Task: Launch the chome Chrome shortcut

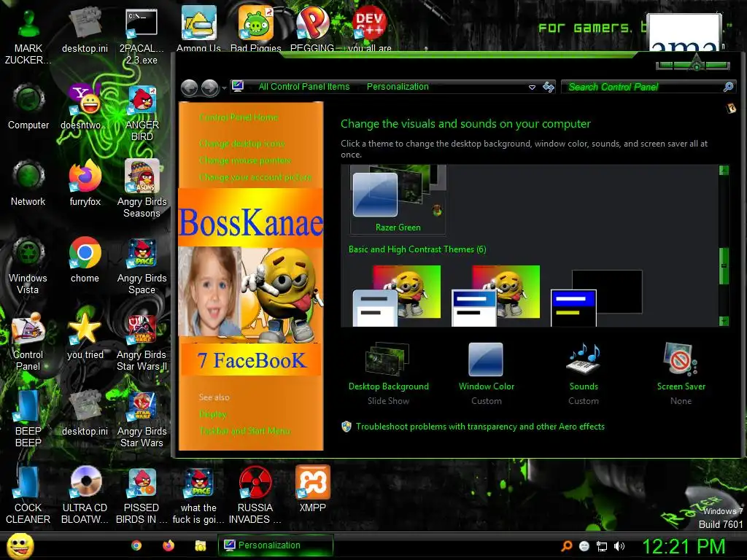Action: pyautogui.click(x=85, y=260)
